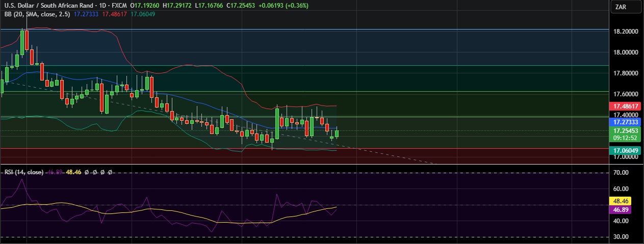Click the yellow 48.46 RSI axis label
The height and width of the screenshot is (244, 644).
621,201
